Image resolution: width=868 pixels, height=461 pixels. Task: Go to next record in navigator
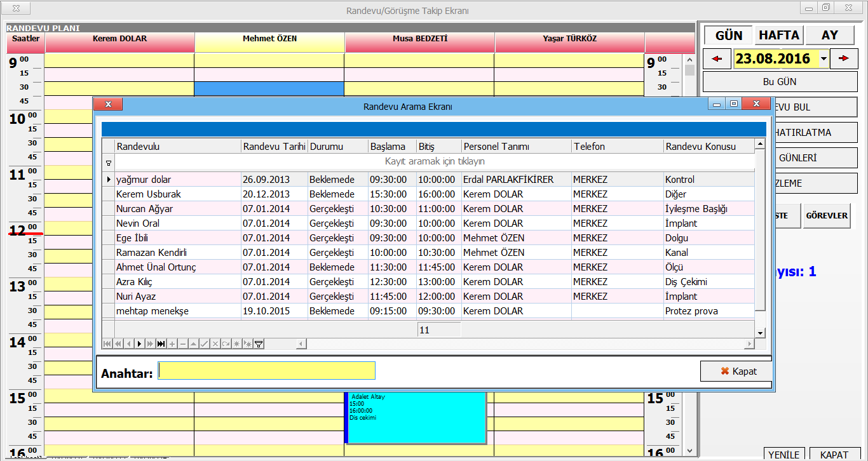(140, 344)
